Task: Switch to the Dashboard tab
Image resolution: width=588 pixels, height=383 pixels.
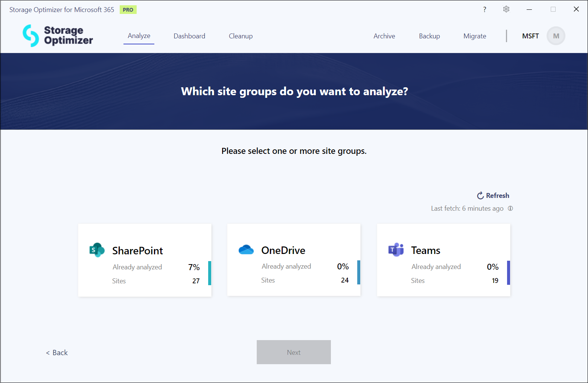Action: tap(189, 36)
